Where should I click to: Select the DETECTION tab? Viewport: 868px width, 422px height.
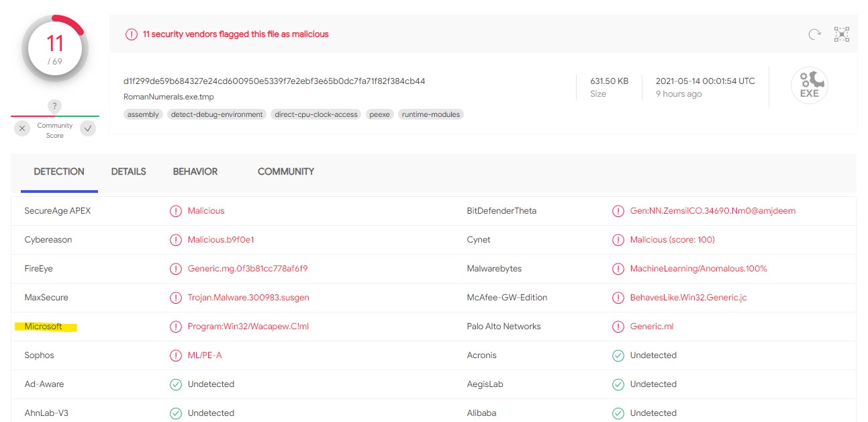pyautogui.click(x=58, y=171)
